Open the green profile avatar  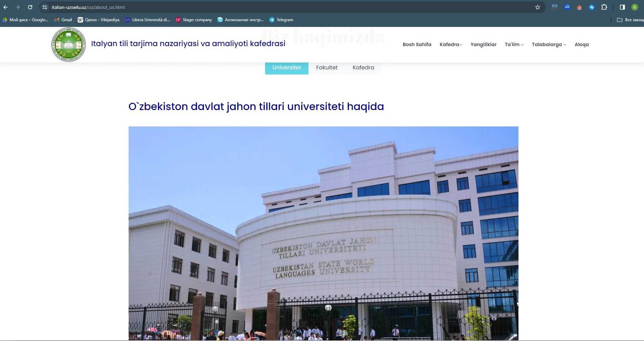[x=634, y=7]
